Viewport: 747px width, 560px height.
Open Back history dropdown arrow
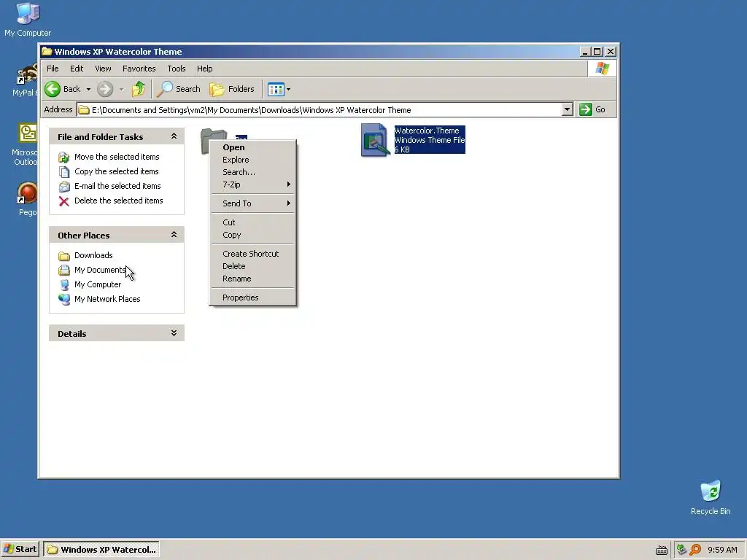tap(88, 89)
